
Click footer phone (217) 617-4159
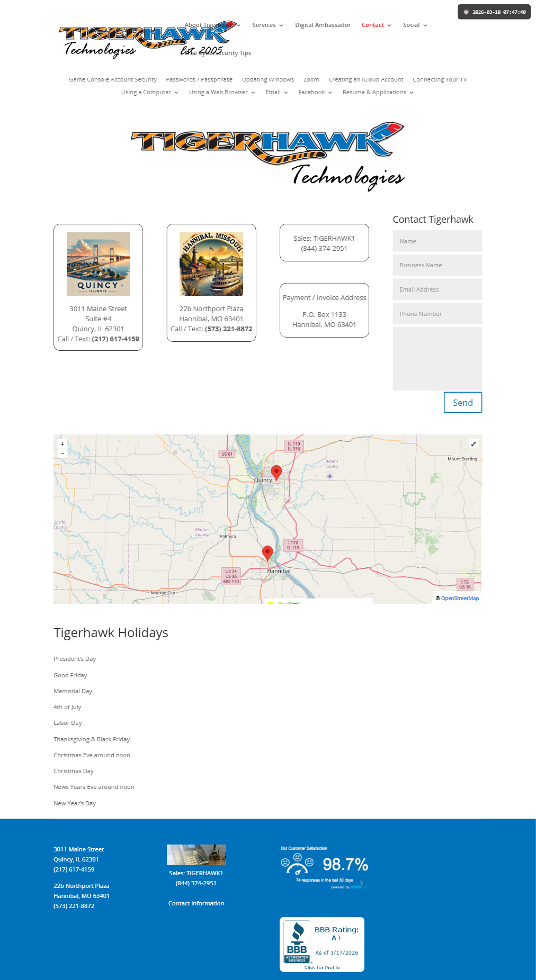74,869
